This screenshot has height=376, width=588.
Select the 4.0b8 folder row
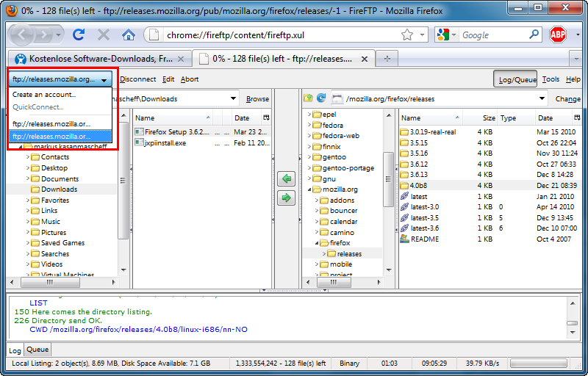click(x=490, y=185)
